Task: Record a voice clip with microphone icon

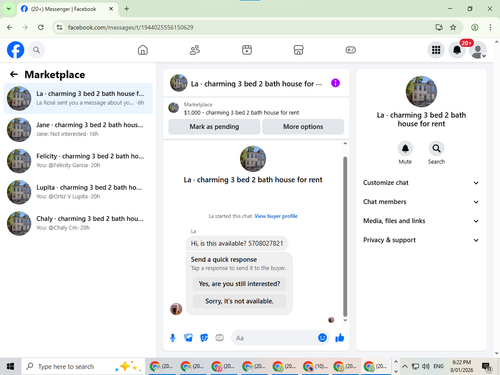Action: [x=173, y=338]
